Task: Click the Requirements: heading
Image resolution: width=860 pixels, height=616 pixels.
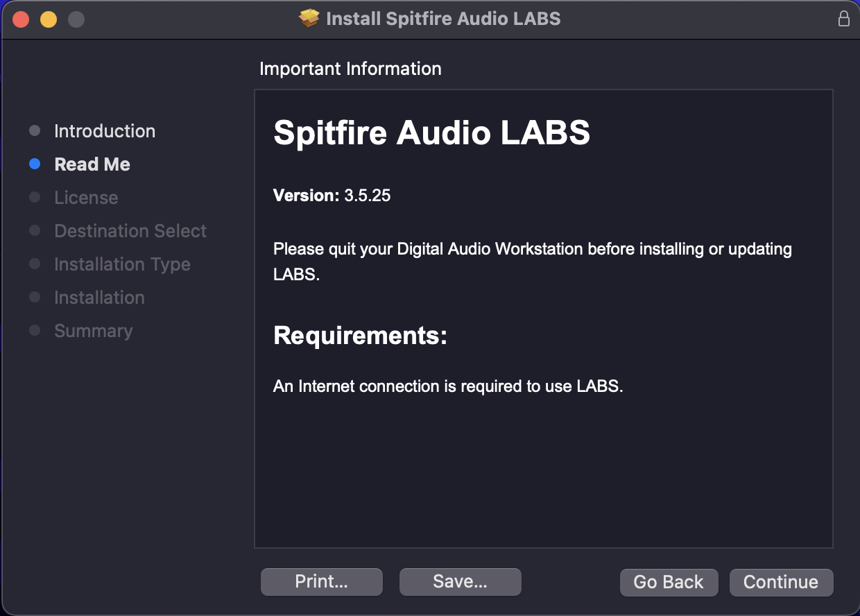Action: [x=360, y=336]
